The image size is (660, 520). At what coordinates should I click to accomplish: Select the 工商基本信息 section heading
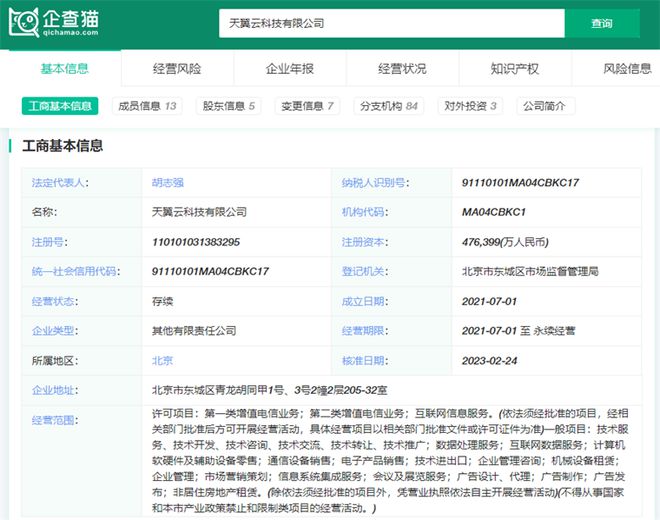pyautogui.click(x=63, y=146)
